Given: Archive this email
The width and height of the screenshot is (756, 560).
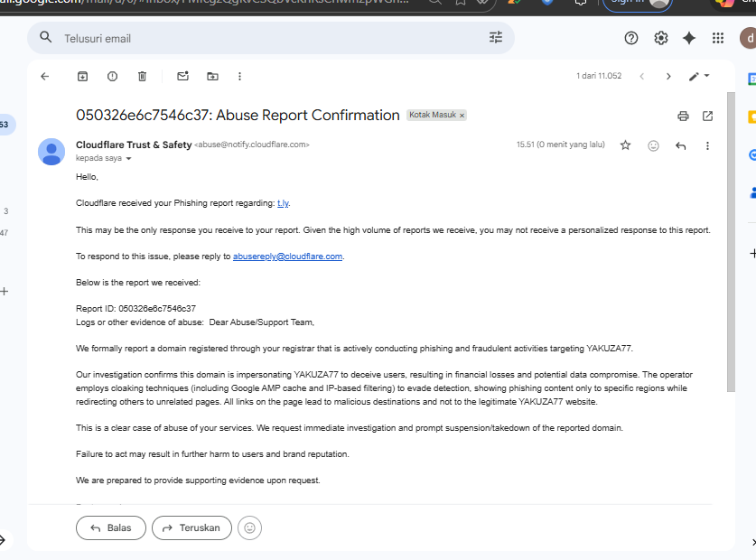Looking at the screenshot, I should (82, 76).
